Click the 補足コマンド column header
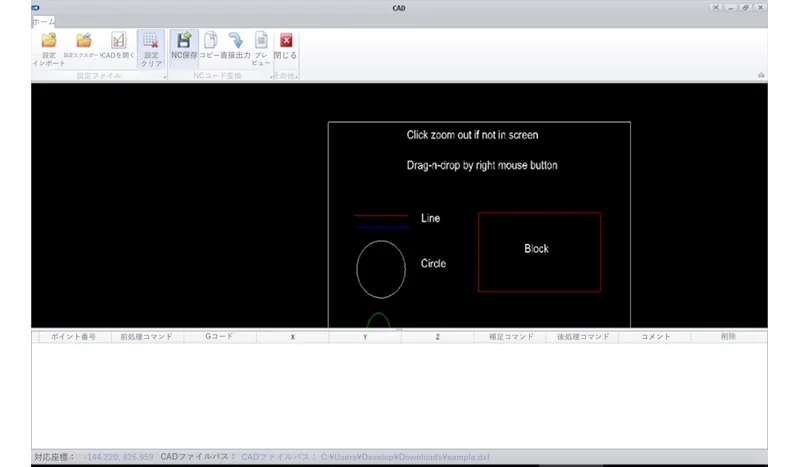The width and height of the screenshot is (800, 467). [x=511, y=337]
